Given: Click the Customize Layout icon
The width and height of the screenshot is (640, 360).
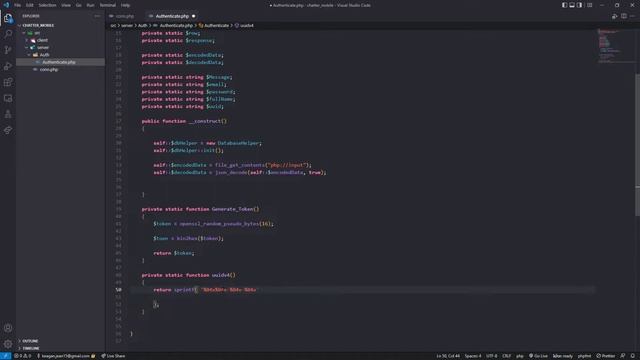Looking at the screenshot, I should [x=590, y=5].
